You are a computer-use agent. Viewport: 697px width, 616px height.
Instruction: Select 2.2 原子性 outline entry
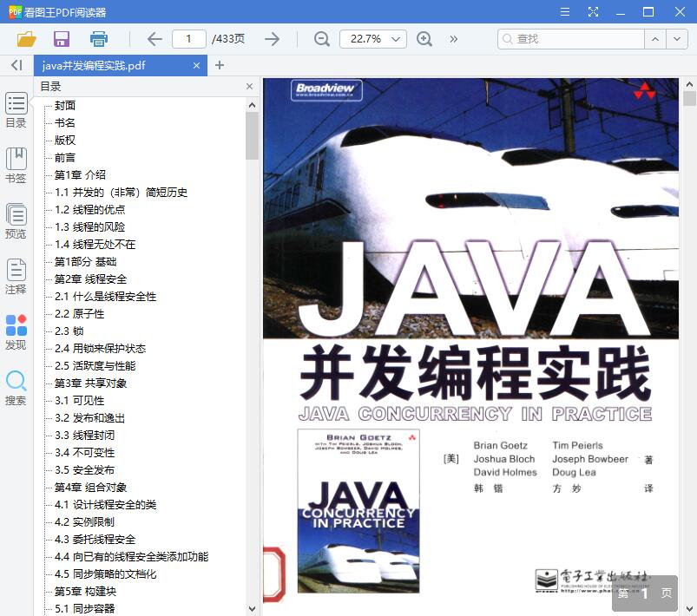point(80,314)
